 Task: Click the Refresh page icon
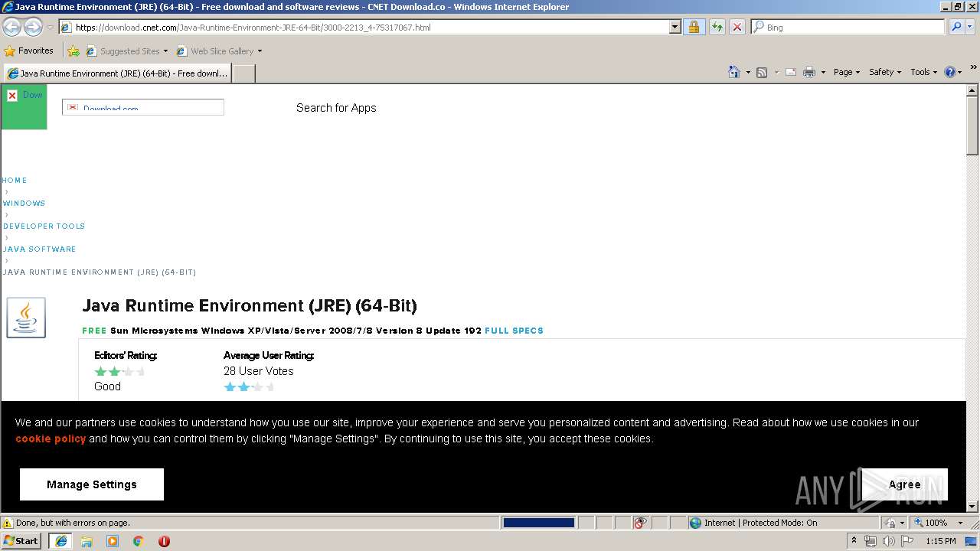point(717,27)
